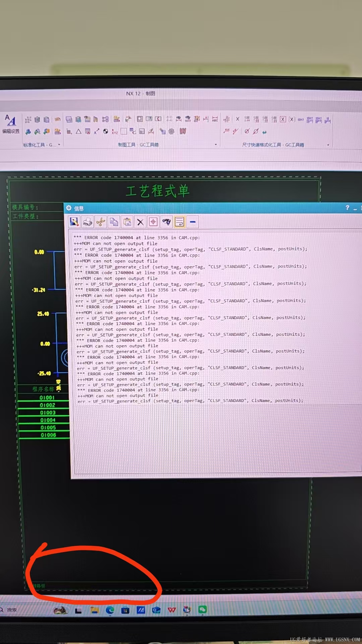Click the blue return arrow icon in dimension tools
Image resolution: width=362 pixels, height=644 pixels.
point(264,132)
